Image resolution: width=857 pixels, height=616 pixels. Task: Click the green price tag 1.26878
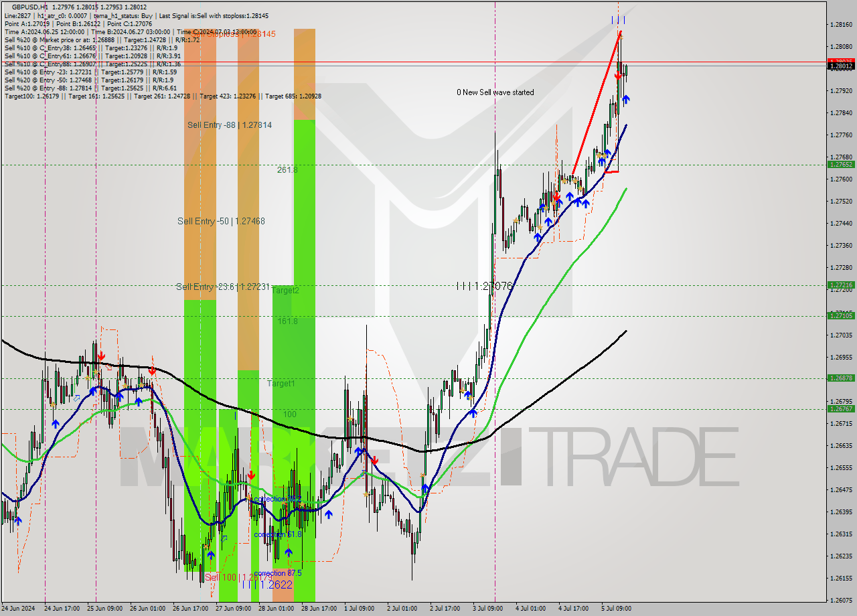(x=841, y=378)
